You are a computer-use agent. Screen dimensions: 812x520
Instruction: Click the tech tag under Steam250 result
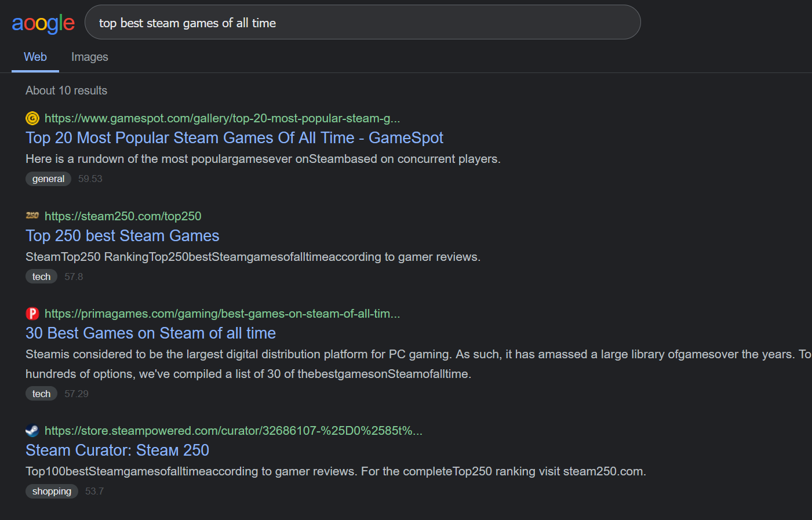click(41, 277)
